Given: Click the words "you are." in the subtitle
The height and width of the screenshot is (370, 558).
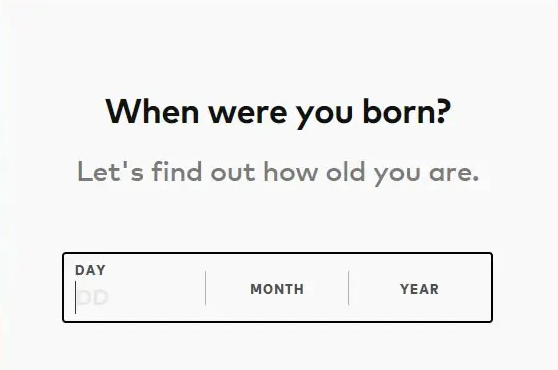Looking at the screenshot, I should pyautogui.click(x=427, y=174).
